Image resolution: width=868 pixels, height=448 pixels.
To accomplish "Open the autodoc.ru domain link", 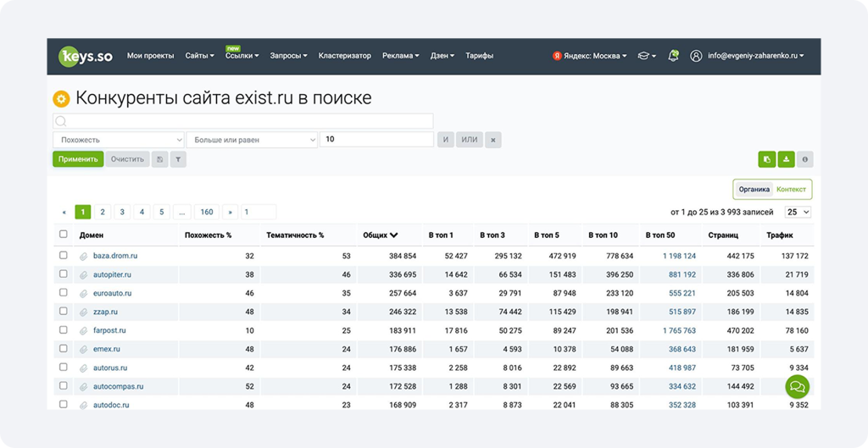I will [111, 405].
